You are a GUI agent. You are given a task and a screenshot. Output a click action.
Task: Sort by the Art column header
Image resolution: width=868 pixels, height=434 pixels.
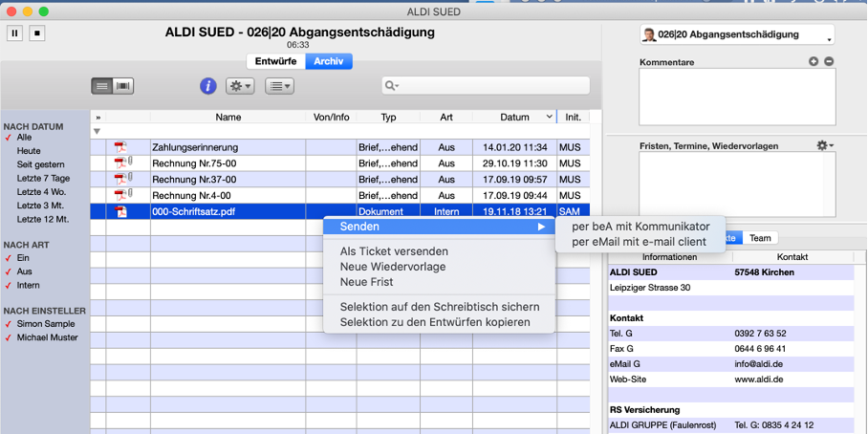446,118
